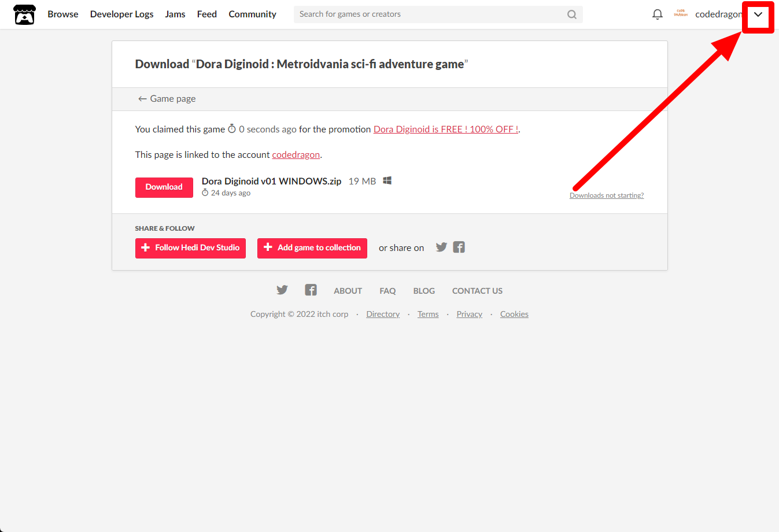Open CONTACT US footer link
This screenshot has height=532, width=779.
point(477,291)
